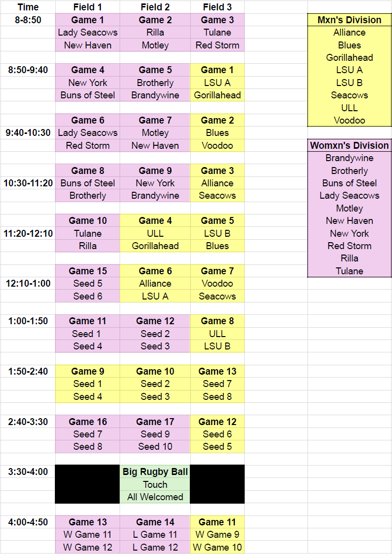Click the 1:00-1:50 time cell
392x559 pixels.
(28, 321)
